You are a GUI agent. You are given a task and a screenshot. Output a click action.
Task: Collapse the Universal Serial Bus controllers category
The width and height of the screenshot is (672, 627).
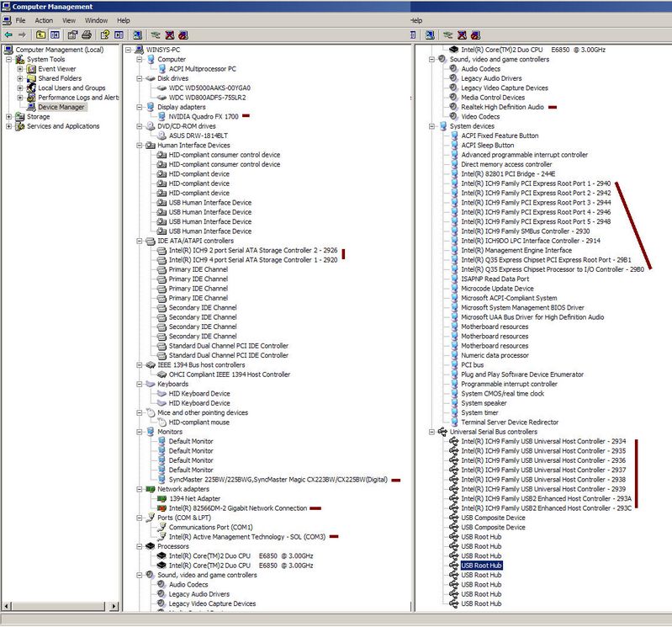[431, 432]
